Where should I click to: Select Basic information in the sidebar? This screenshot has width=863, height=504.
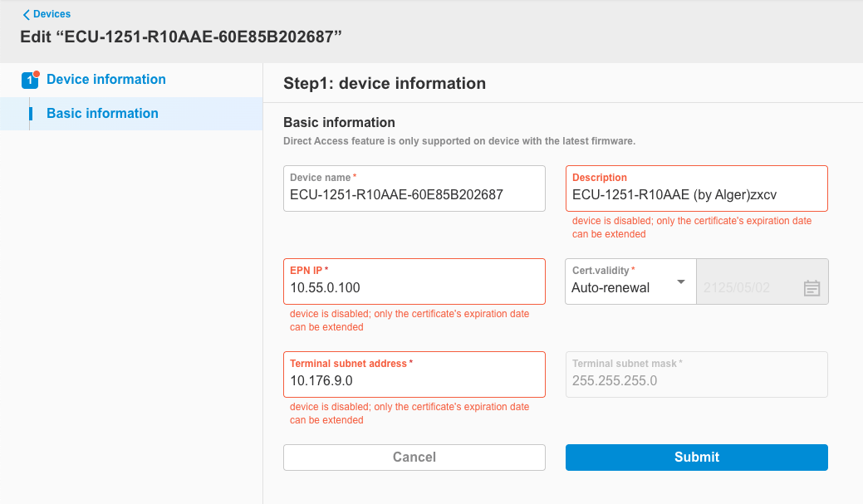point(101,113)
